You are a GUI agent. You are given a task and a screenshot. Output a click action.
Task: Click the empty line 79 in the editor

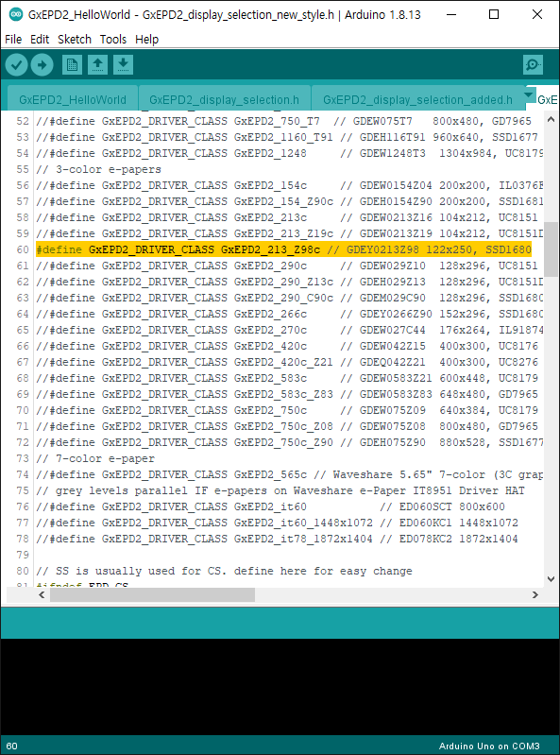pos(289,555)
